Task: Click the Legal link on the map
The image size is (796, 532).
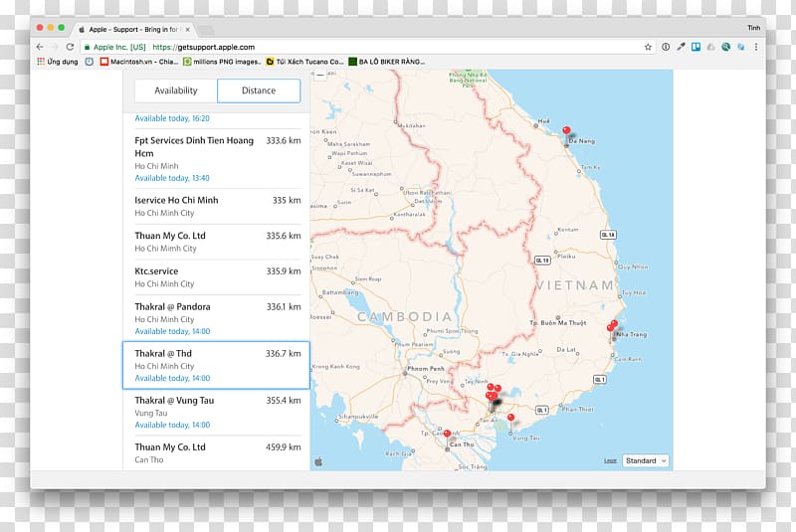Action: click(610, 460)
